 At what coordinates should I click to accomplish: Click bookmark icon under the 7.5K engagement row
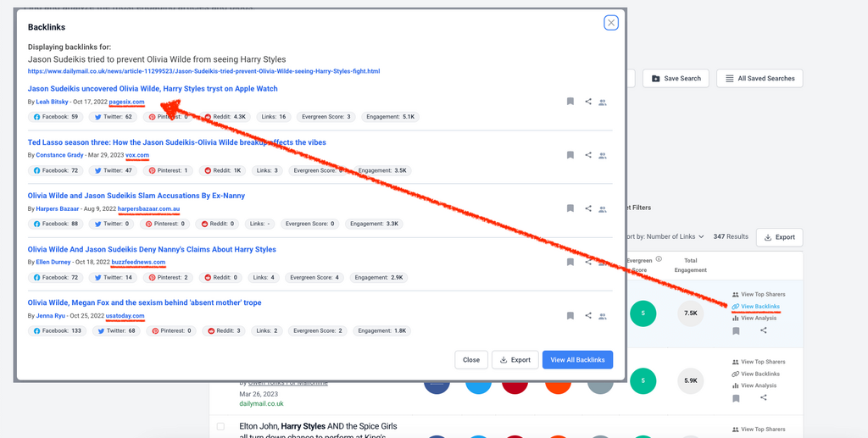click(736, 331)
